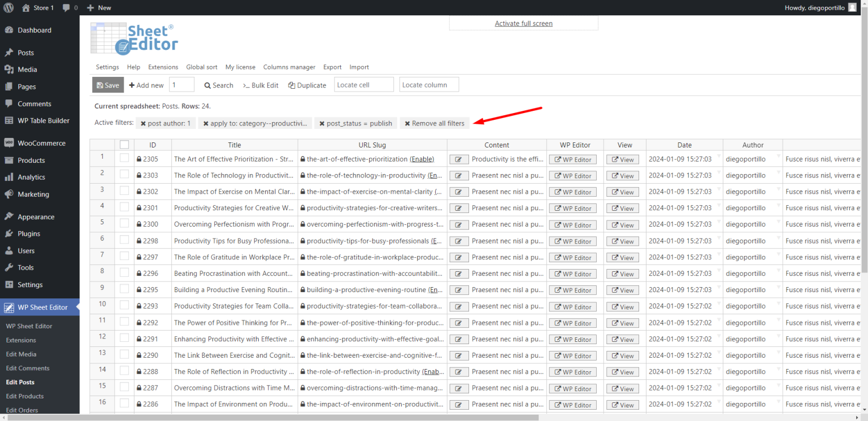Open the comments bubble in admin bar
This screenshot has width=868, height=421.
67,8
